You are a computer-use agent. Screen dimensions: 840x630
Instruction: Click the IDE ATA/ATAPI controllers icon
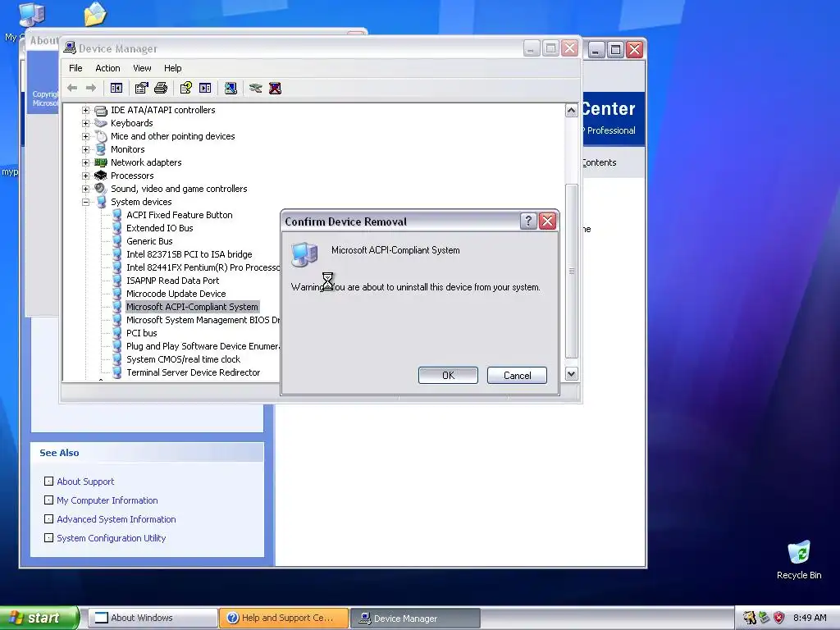click(x=101, y=111)
